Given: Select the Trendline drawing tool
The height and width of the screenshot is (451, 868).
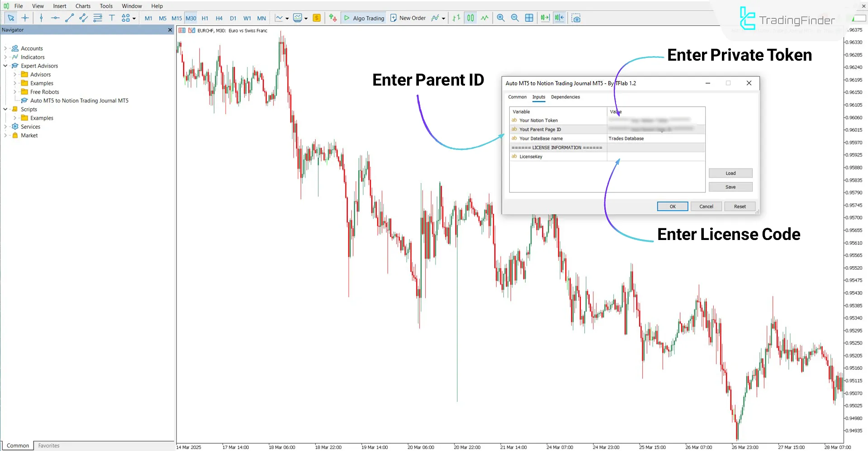Looking at the screenshot, I should tap(69, 18).
